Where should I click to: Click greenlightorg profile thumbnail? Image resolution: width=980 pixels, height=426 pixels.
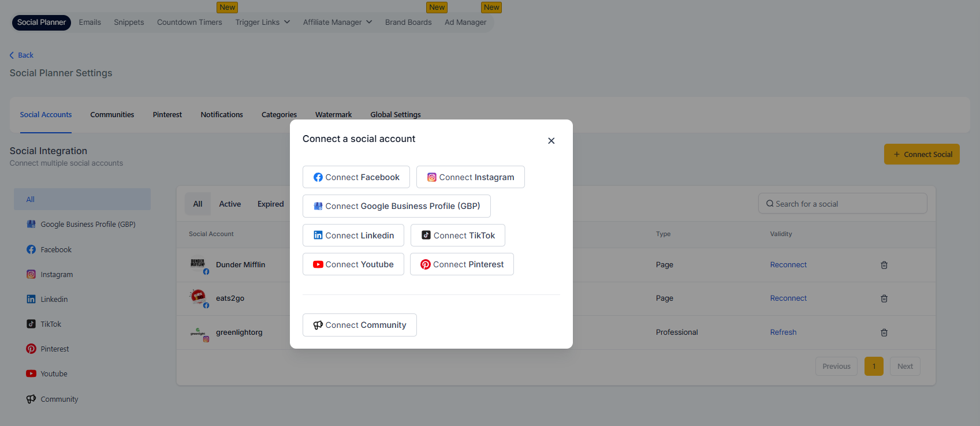click(x=198, y=332)
